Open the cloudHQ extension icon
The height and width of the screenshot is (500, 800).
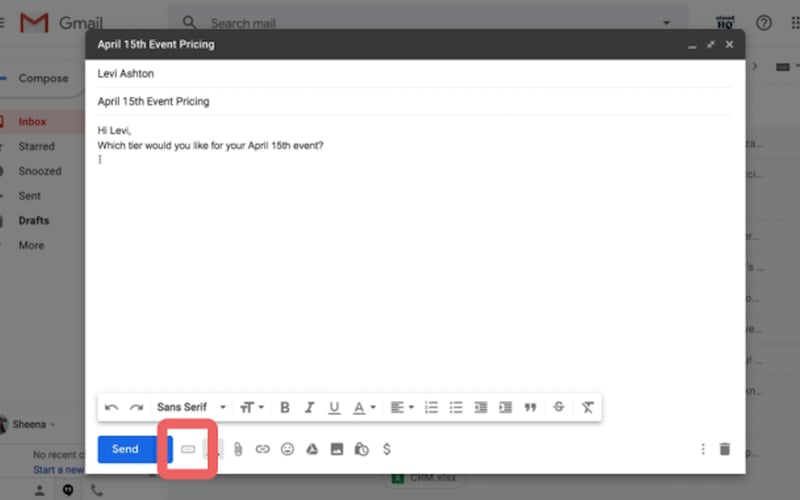[x=725, y=22]
